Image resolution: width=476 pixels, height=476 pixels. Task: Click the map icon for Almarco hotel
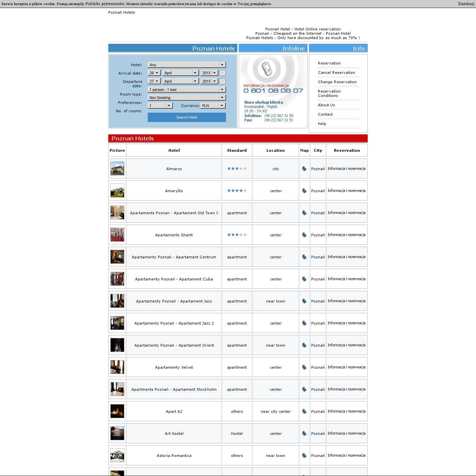[x=304, y=169]
